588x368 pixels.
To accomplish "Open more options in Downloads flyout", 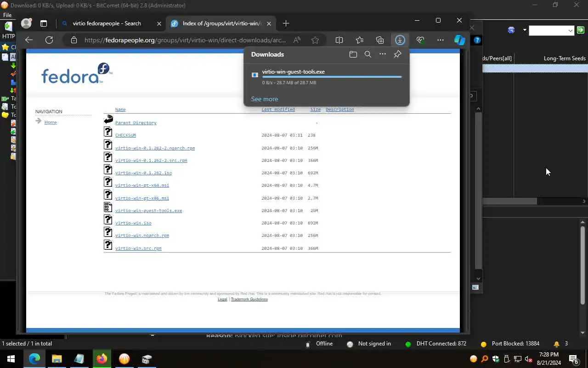I will coord(383,54).
